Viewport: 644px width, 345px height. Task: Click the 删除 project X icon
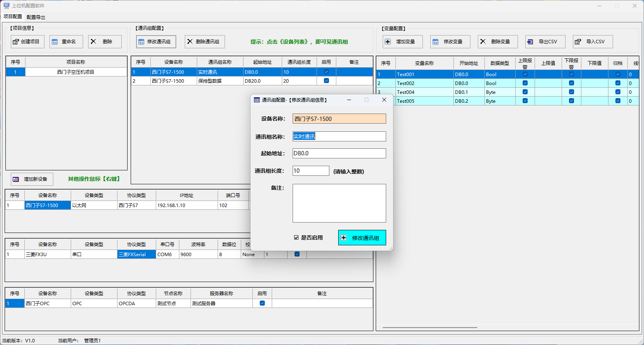click(x=93, y=42)
